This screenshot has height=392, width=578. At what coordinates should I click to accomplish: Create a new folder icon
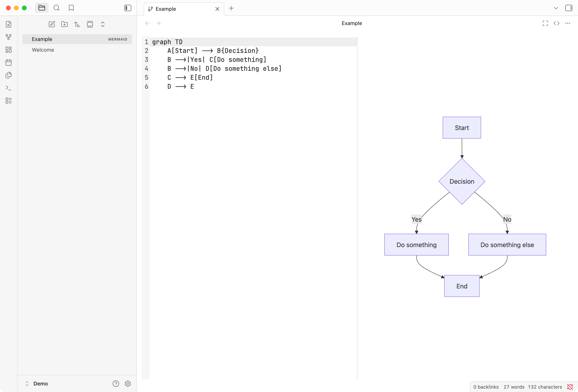click(64, 24)
